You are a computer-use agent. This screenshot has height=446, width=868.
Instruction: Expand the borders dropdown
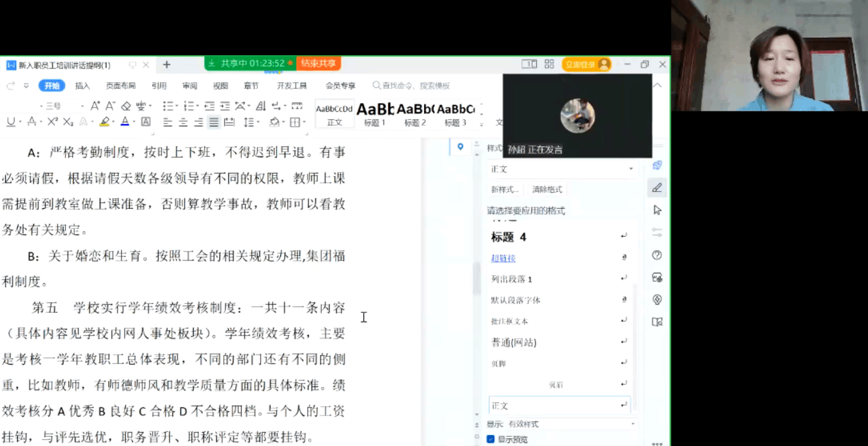(303, 122)
